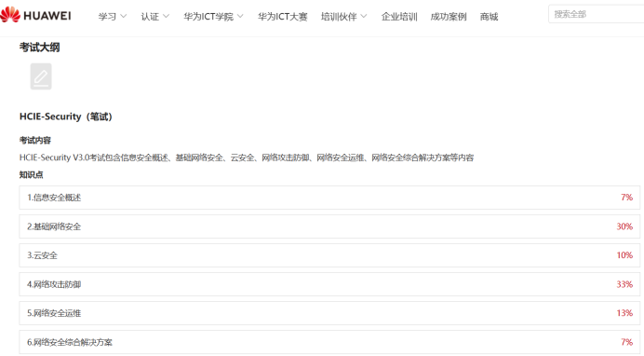The width and height of the screenshot is (644, 356).
Task: Open the 华为ICT学院 menu
Action: click(x=208, y=17)
